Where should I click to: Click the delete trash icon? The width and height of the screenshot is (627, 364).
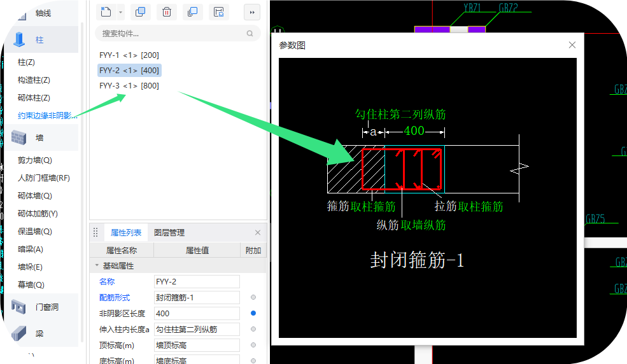167,12
